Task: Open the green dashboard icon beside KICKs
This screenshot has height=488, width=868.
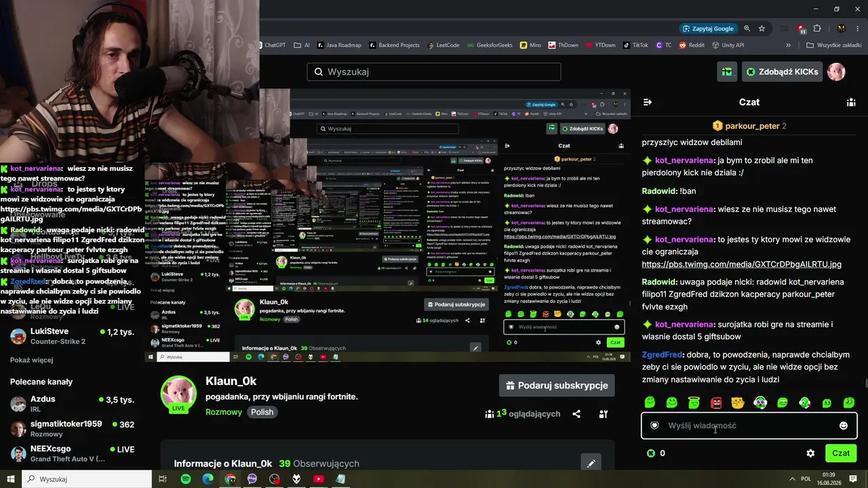Action: (x=727, y=72)
